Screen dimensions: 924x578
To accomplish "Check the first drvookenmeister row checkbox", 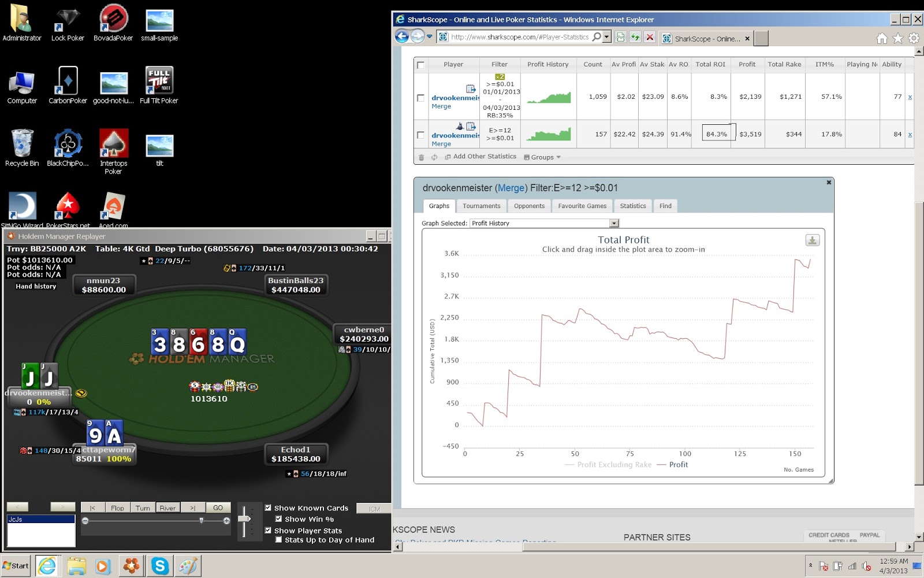I will (x=420, y=98).
